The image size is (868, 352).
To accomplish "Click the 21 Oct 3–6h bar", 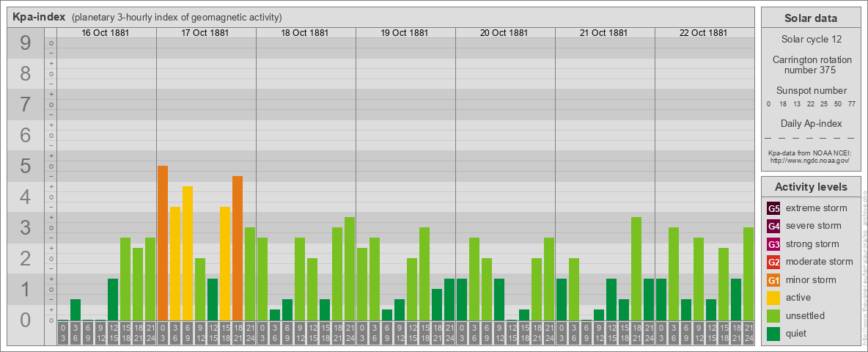I will click(573, 290).
